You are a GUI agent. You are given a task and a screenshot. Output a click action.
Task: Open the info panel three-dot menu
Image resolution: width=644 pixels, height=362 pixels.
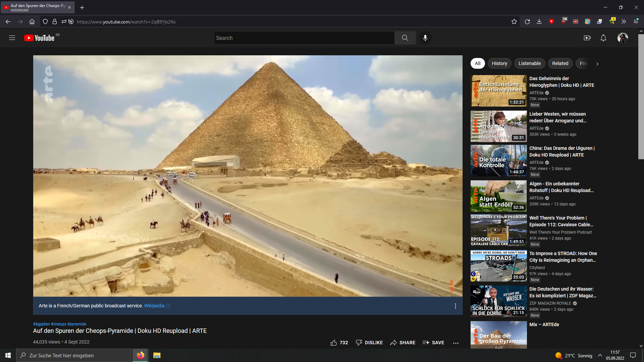click(x=455, y=306)
